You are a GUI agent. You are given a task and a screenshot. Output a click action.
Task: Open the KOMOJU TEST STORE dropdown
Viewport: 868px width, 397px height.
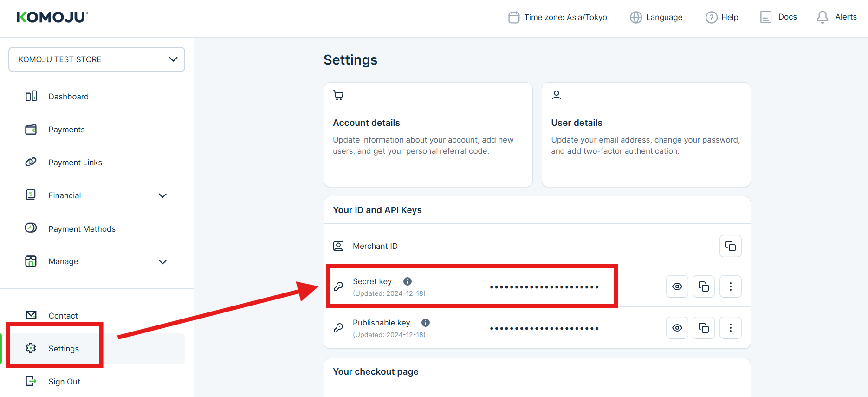point(97,59)
